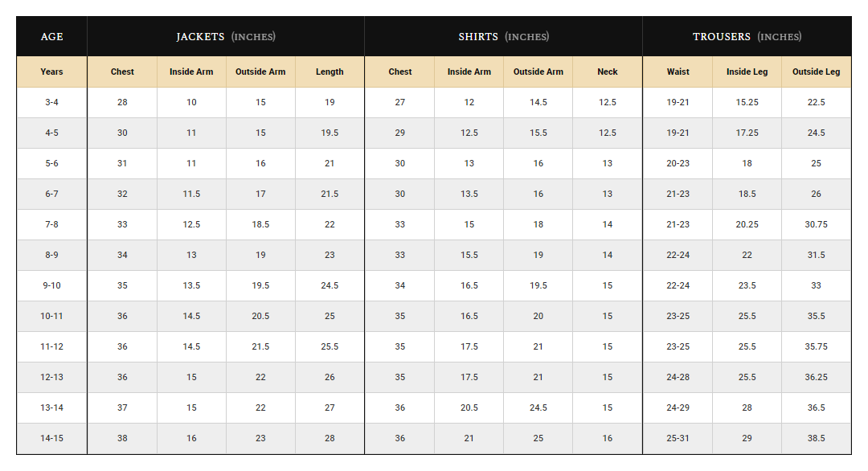The height and width of the screenshot is (471, 868).
Task: Click the Inside Leg column header
Action: 747,72
